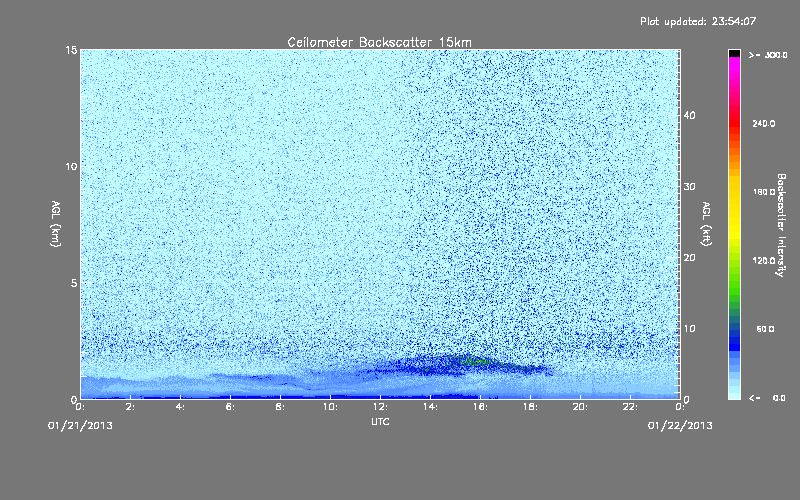The image size is (800, 500).
Task: Click the green high-backscatter patch in plot
Action: [x=472, y=361]
